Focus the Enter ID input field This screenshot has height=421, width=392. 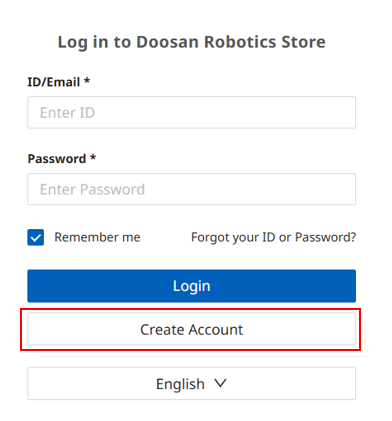(191, 112)
